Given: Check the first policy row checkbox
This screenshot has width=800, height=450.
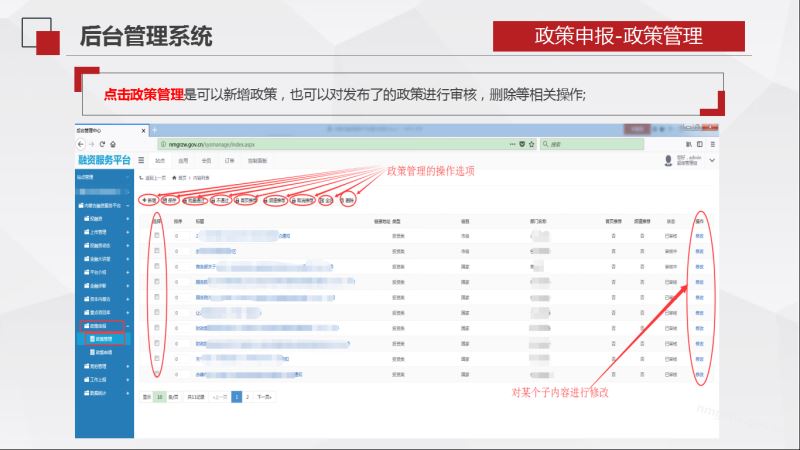Looking at the screenshot, I should click(x=157, y=235).
